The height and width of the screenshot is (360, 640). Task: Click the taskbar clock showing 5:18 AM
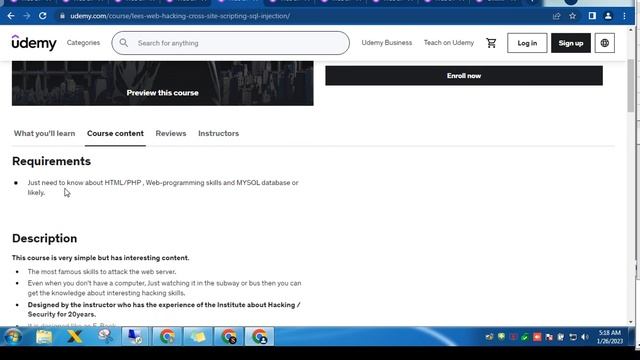[x=610, y=337]
